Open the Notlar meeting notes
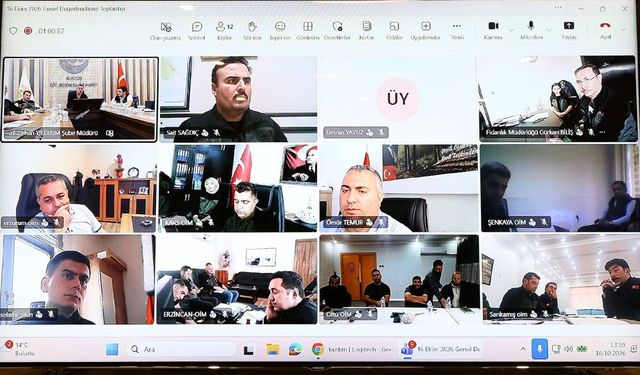 coord(367,31)
